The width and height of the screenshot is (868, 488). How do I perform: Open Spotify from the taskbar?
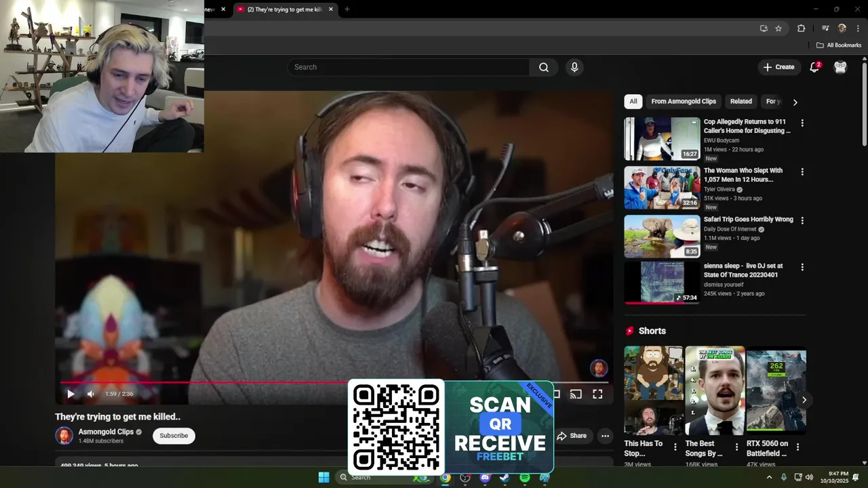point(525,477)
